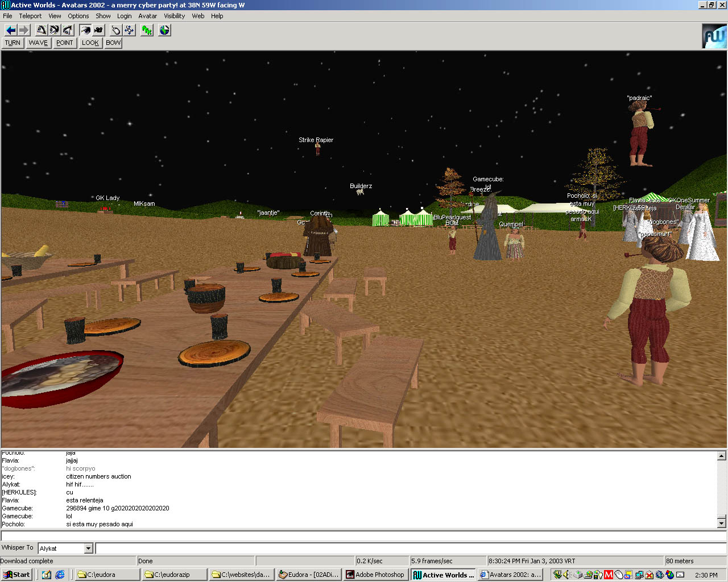Click the look level eye icon
Viewport: 728px width, 582px height.
(x=55, y=30)
